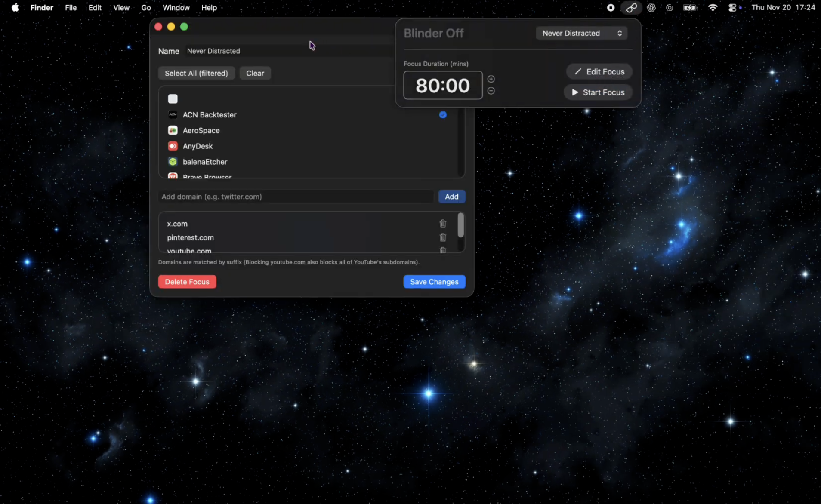
Task: Click the Wi-Fi status icon
Action: pyautogui.click(x=713, y=8)
